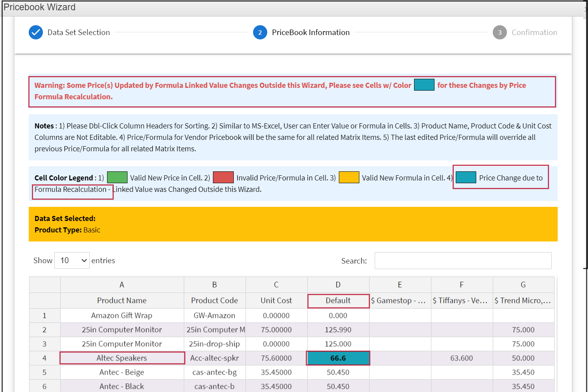The image size is (588, 392).
Task: Select column G header
Action: coord(523,284)
